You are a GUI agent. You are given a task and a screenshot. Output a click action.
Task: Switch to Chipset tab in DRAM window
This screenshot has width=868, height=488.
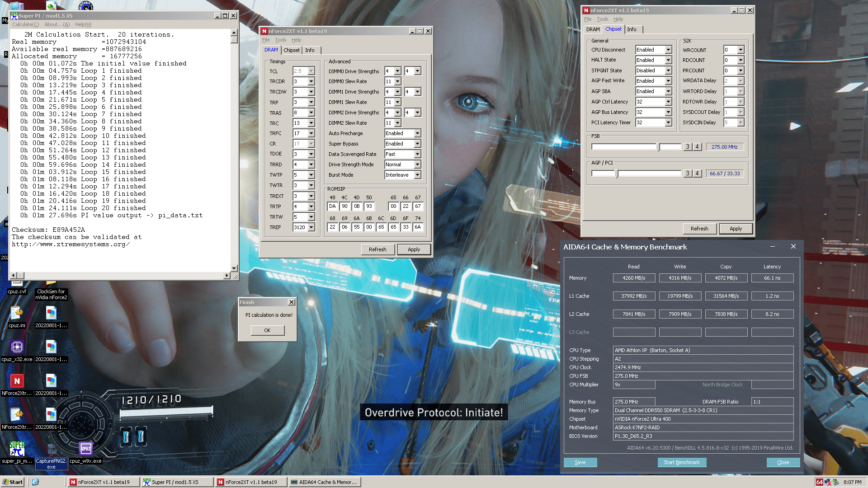(x=292, y=50)
